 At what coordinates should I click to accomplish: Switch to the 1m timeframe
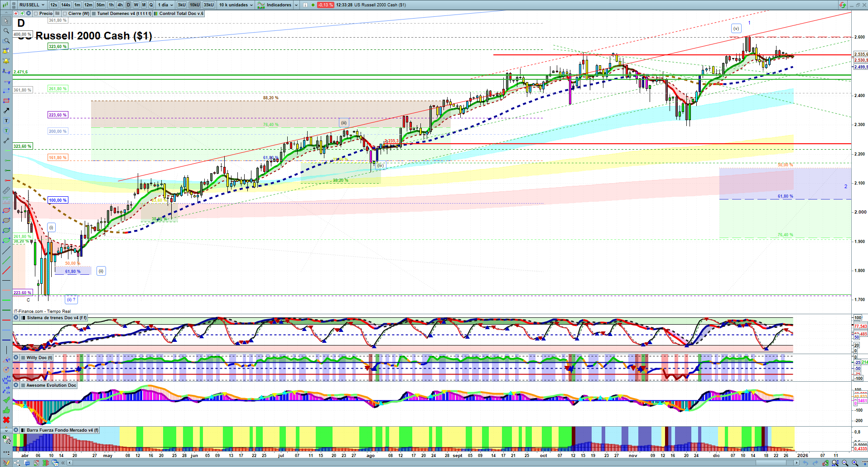click(77, 5)
